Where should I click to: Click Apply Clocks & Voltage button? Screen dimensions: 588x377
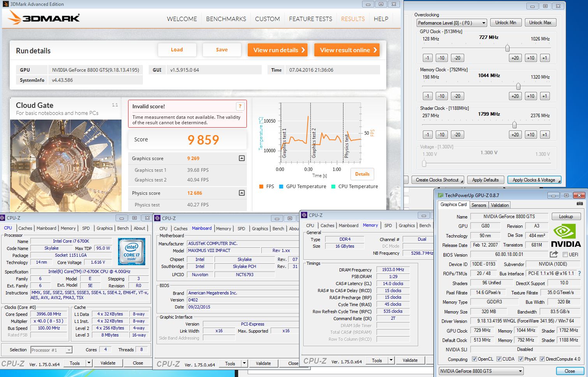click(534, 180)
